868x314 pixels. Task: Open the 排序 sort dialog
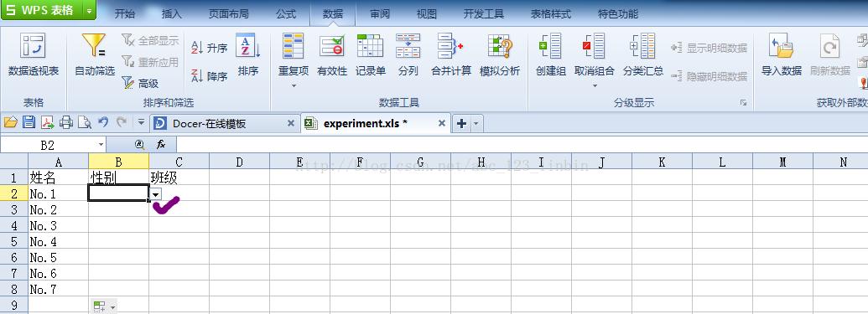(x=248, y=54)
